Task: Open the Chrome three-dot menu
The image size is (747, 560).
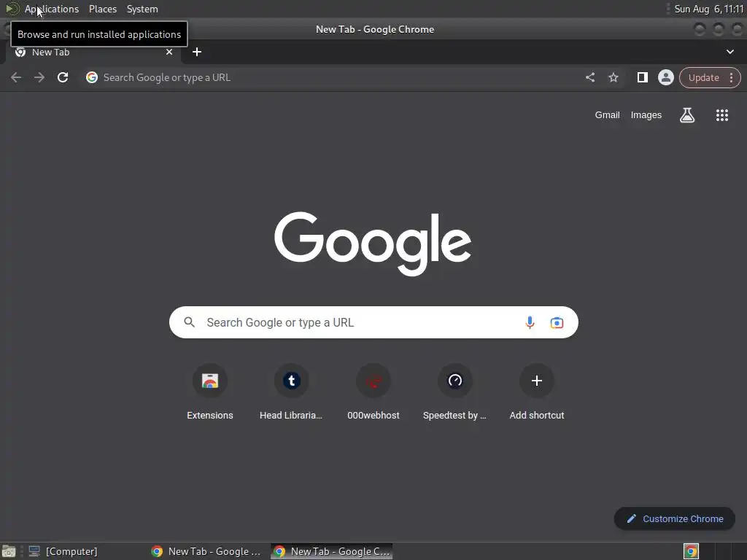Action: tap(731, 77)
